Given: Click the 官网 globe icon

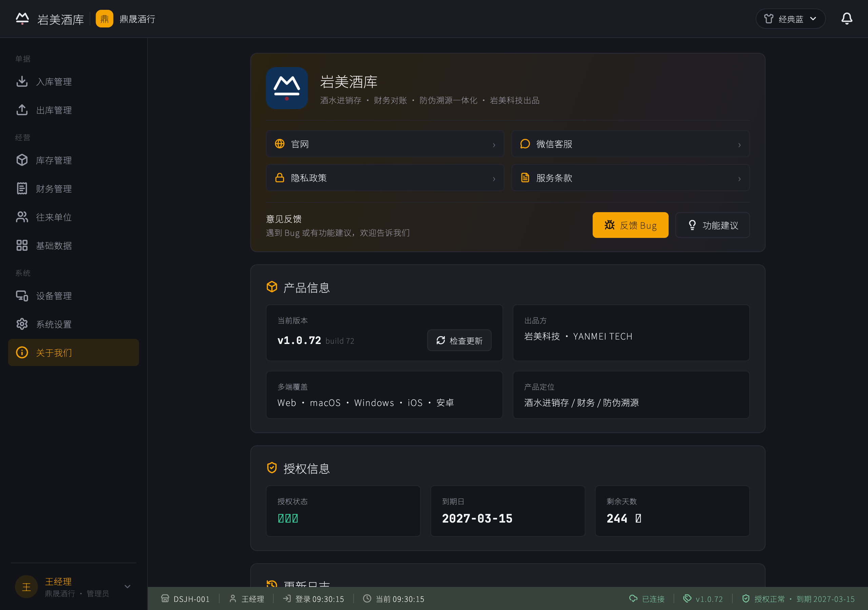Looking at the screenshot, I should coord(280,144).
